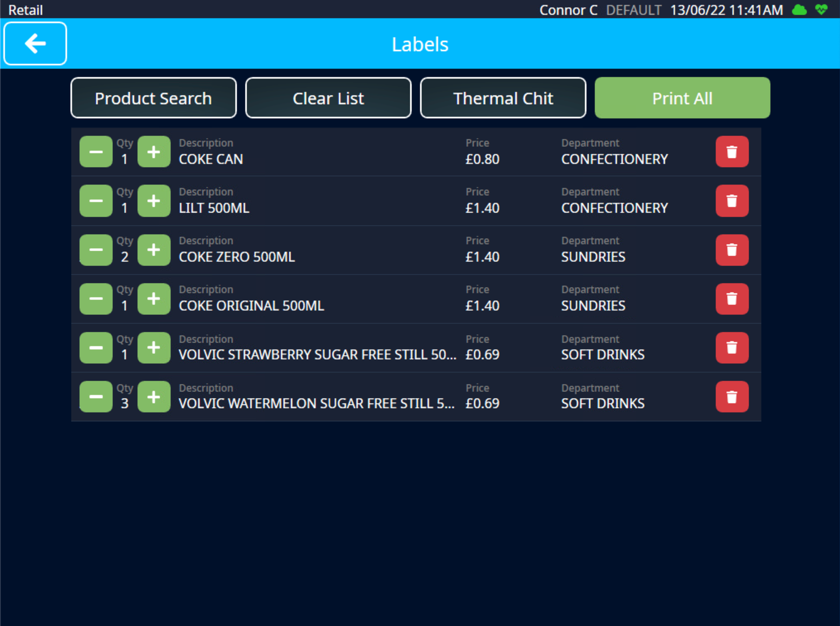Click the date and time display
840x626 pixels.
pyautogui.click(x=727, y=10)
